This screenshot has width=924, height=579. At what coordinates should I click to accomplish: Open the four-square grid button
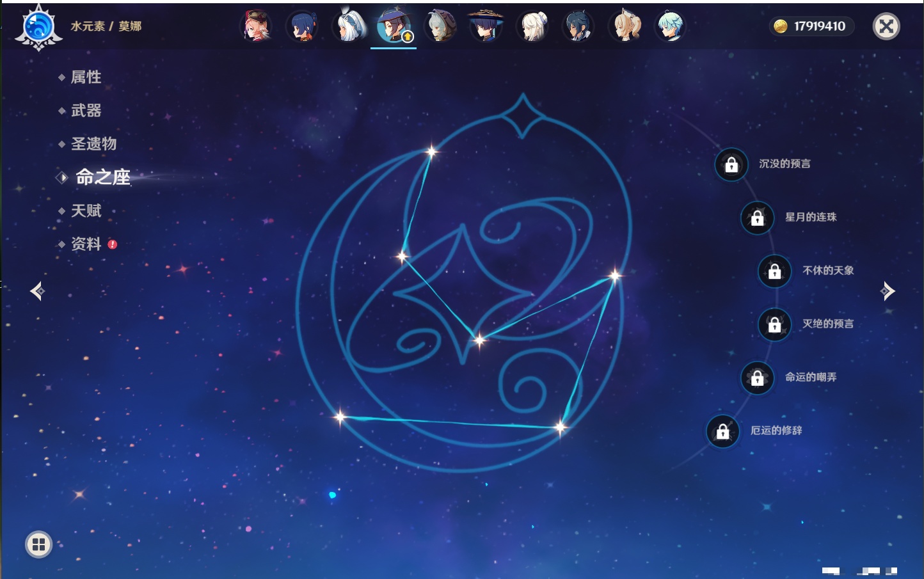(x=38, y=544)
